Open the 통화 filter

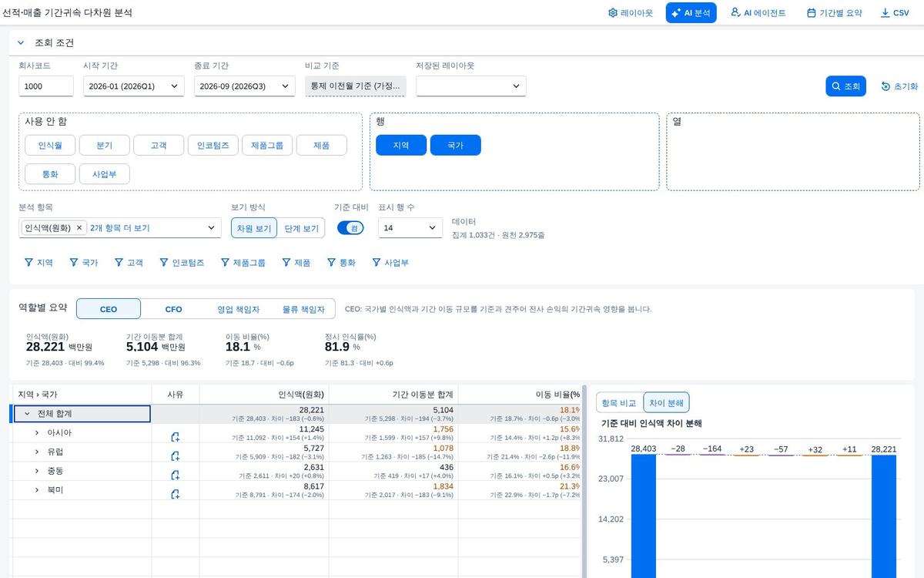coord(341,263)
